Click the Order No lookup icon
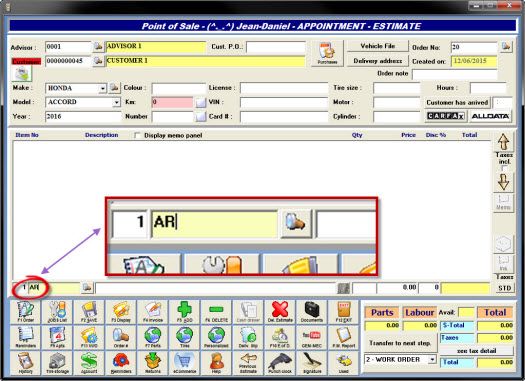Screen dimensions: 525x381 pos(506,47)
